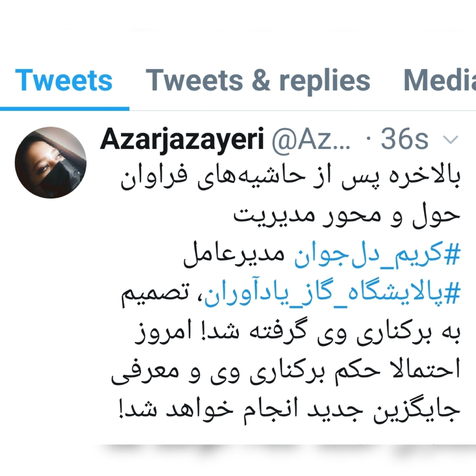Image resolution: width=476 pixels, height=476 pixels.
Task: Click the tweet line حول و محور مدیریت
Action: click(347, 216)
